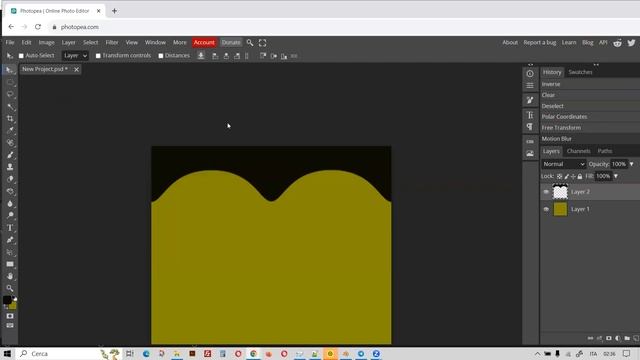640x360 pixels.
Task: Select the Lasso tool
Action: point(10,95)
